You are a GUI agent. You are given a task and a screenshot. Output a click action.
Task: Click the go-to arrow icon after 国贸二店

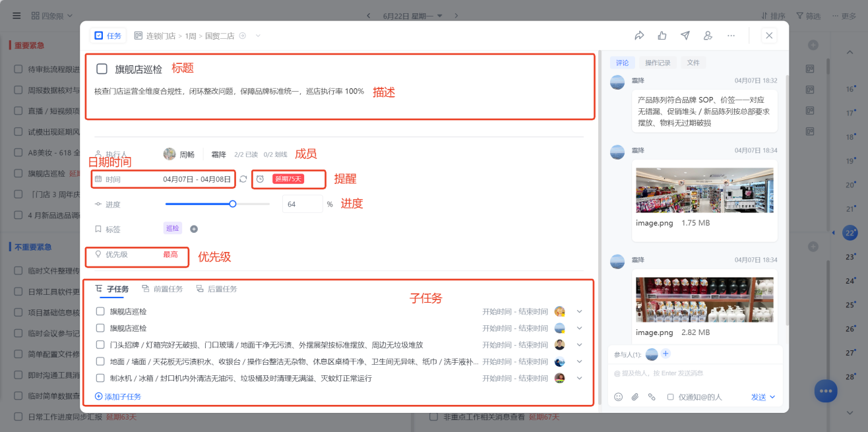click(242, 36)
